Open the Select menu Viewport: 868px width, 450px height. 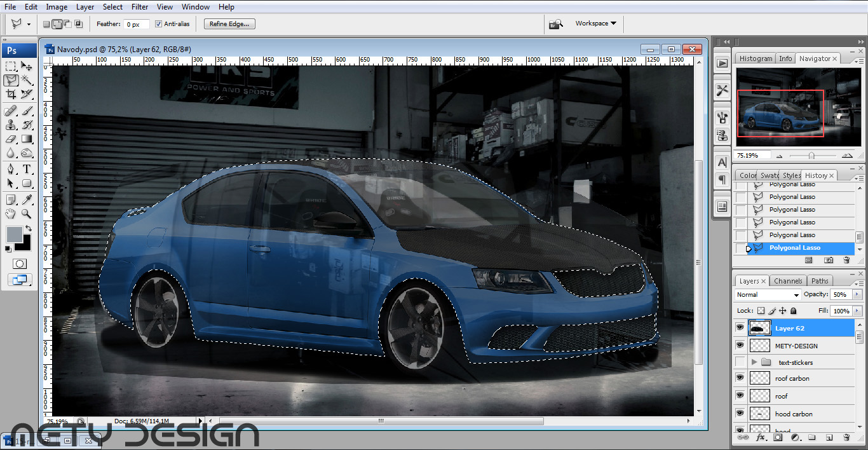(x=113, y=7)
